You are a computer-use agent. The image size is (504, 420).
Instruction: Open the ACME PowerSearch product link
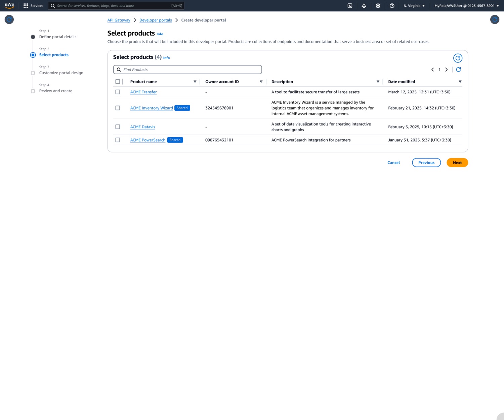[x=148, y=140]
